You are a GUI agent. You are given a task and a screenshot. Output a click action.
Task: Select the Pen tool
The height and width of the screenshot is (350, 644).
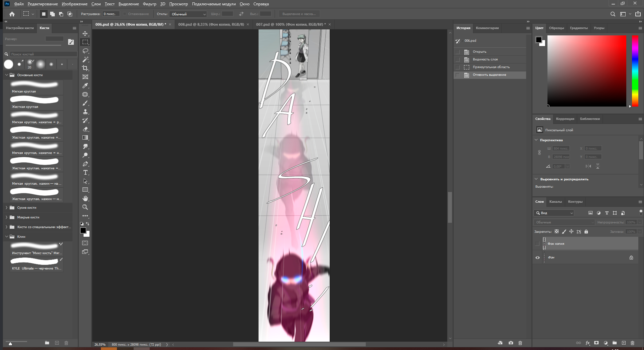point(85,164)
